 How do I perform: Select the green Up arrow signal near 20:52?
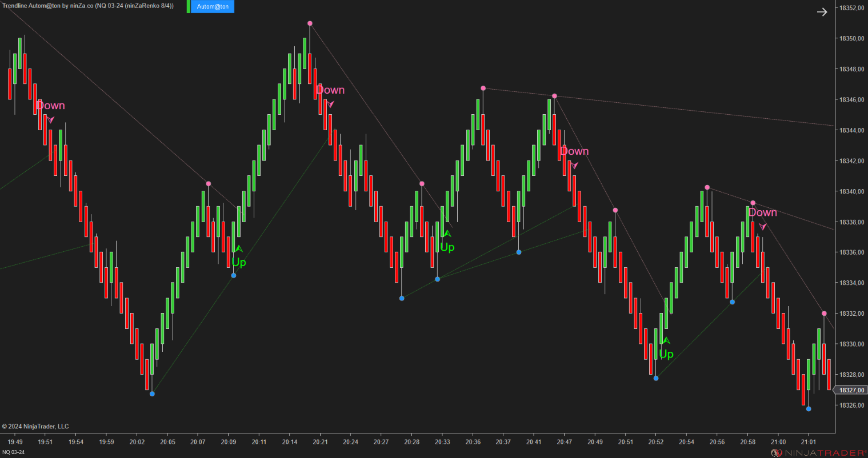click(x=666, y=340)
